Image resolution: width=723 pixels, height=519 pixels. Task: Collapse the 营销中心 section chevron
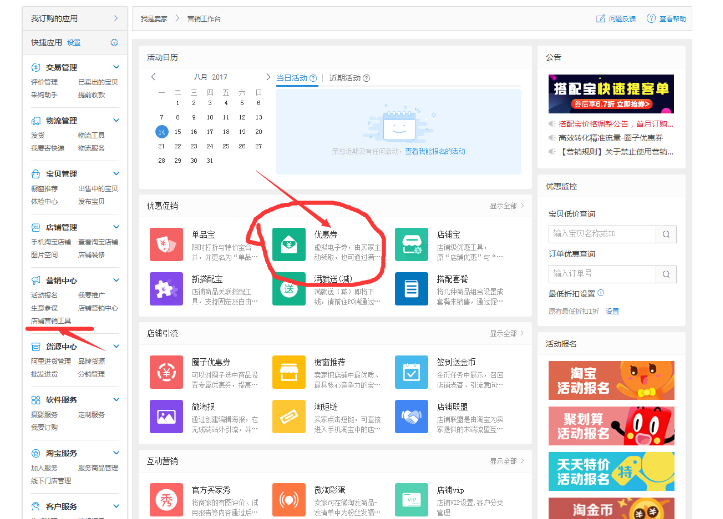(116, 280)
